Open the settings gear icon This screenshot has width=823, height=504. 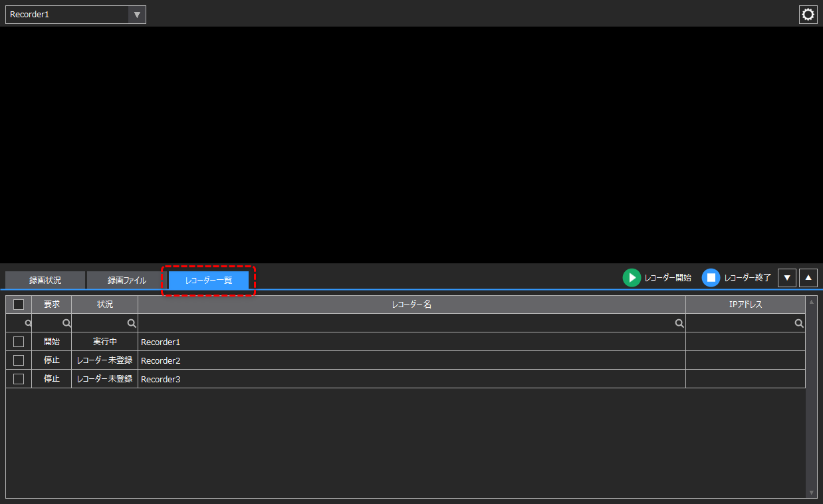coord(808,14)
